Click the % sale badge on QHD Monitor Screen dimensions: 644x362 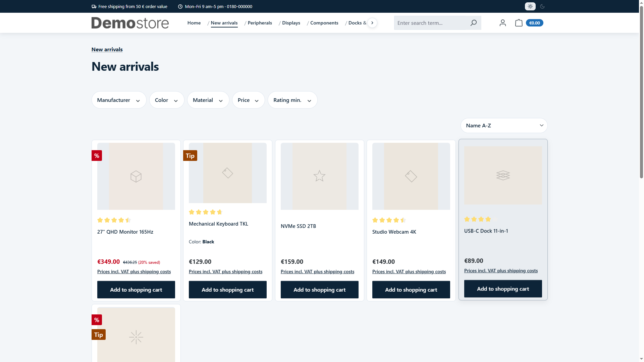[x=97, y=156]
